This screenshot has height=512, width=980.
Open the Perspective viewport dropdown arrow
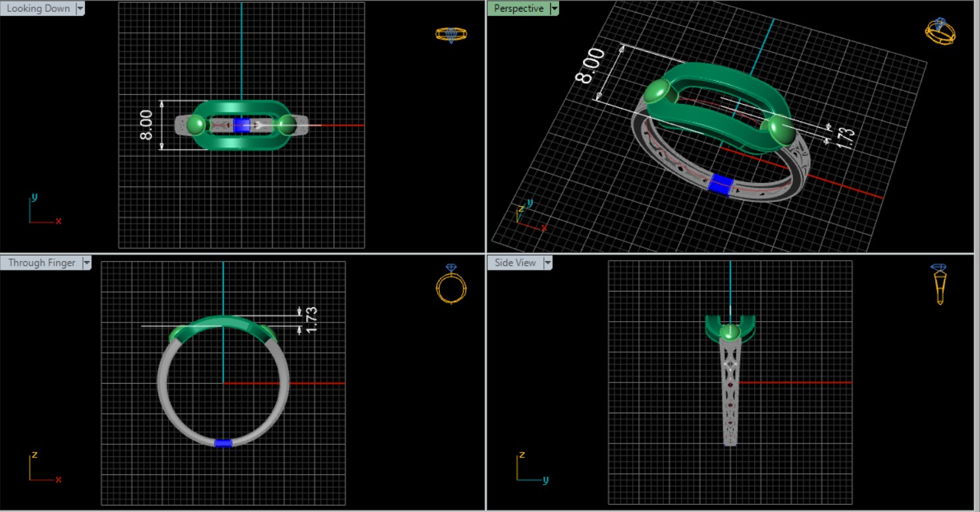click(555, 9)
